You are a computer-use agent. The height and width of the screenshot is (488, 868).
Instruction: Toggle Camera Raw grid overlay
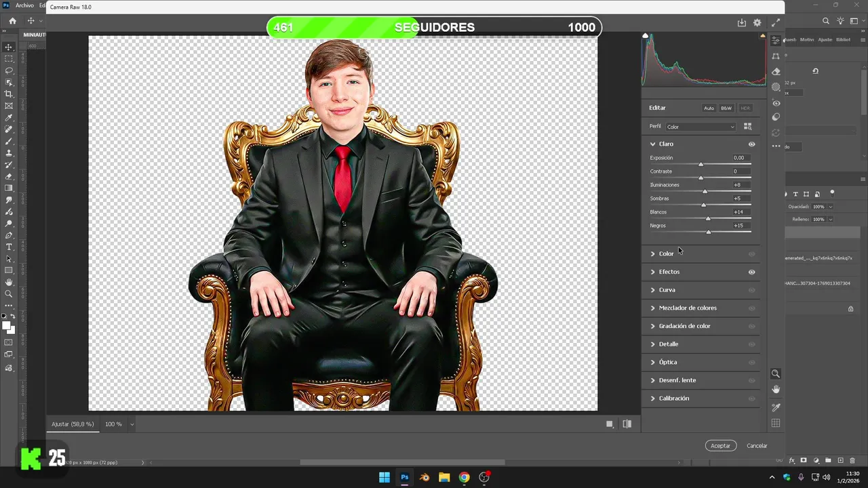click(776, 423)
